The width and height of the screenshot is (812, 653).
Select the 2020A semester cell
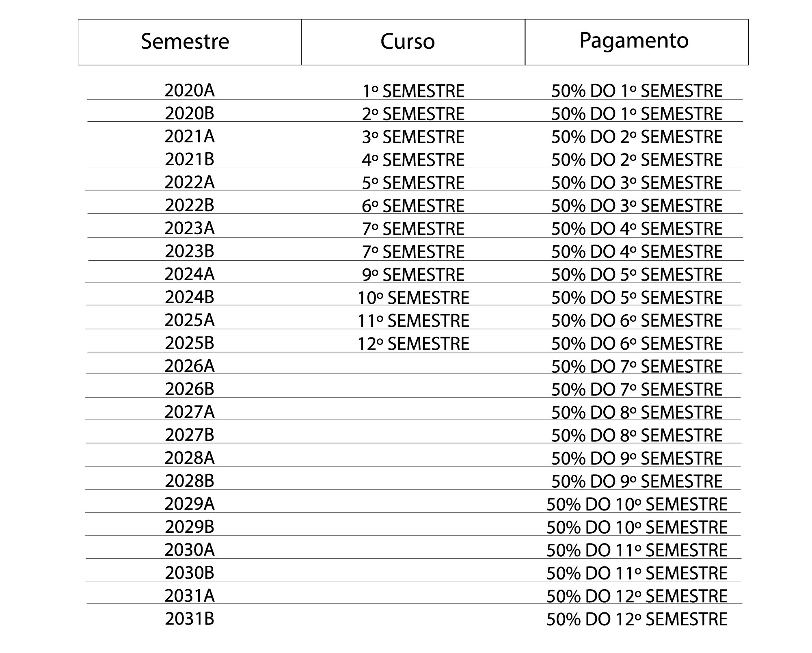(x=190, y=90)
